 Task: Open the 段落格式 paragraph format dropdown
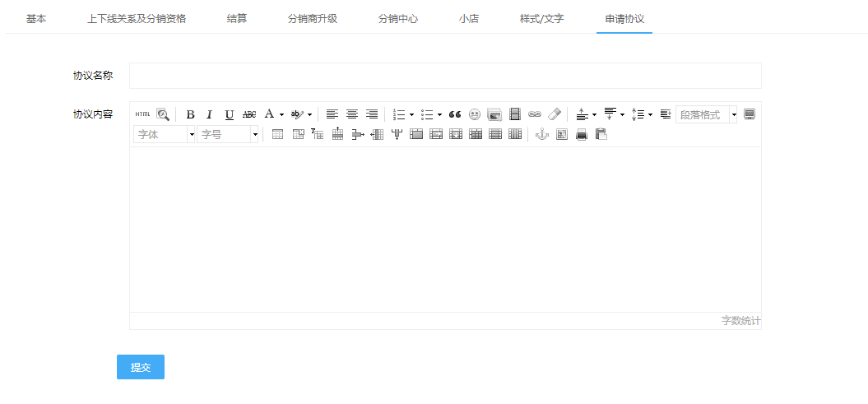click(x=707, y=114)
